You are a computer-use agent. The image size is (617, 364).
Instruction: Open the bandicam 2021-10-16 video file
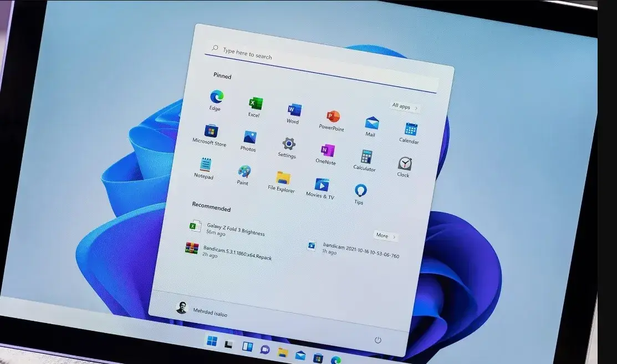[353, 250]
